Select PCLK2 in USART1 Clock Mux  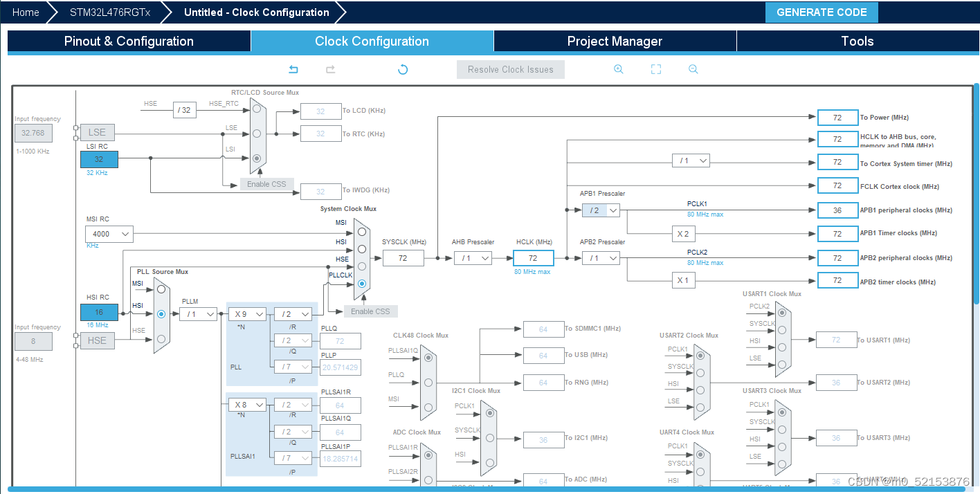pos(782,313)
